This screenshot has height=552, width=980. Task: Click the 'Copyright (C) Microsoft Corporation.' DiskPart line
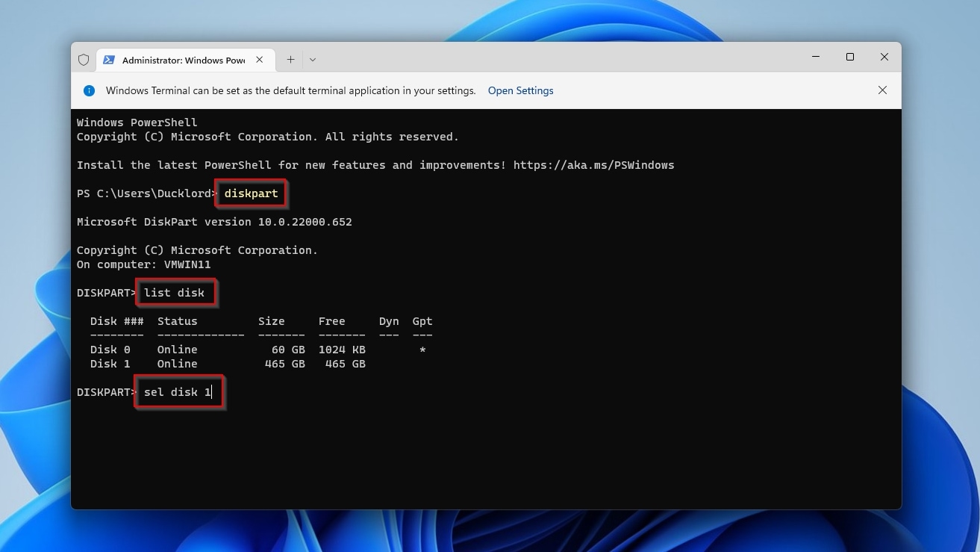[198, 250]
